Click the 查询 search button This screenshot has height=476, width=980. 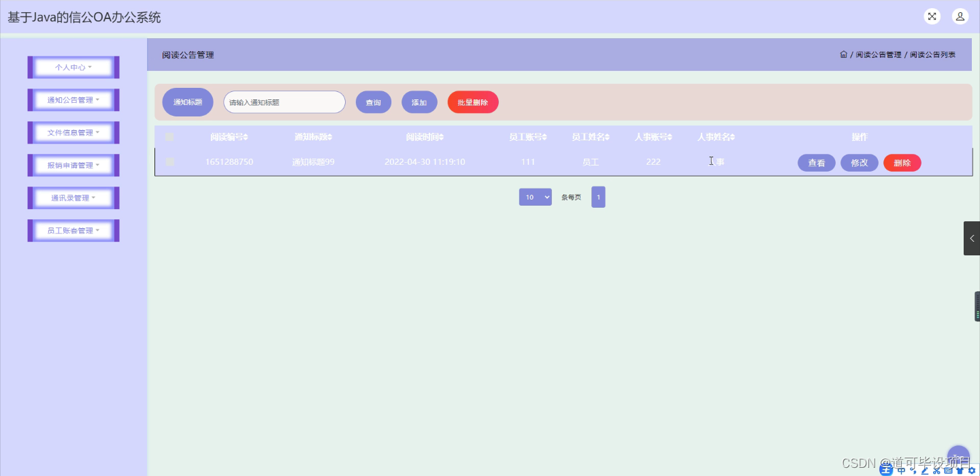pos(373,101)
